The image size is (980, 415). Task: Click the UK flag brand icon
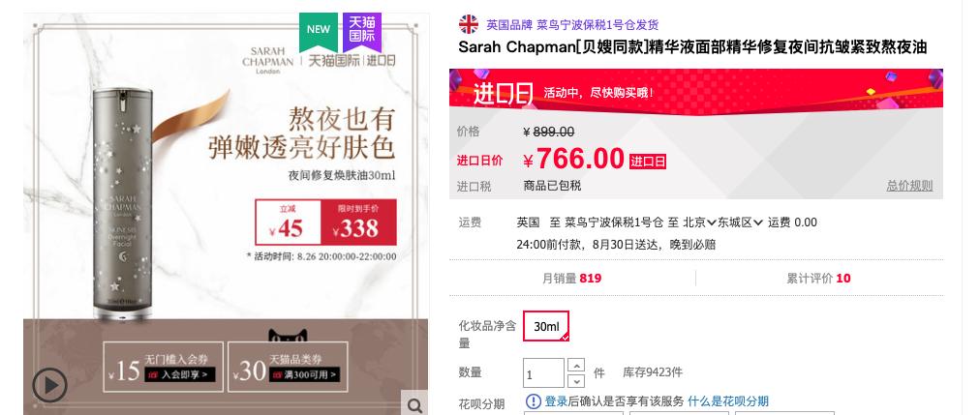(x=468, y=24)
